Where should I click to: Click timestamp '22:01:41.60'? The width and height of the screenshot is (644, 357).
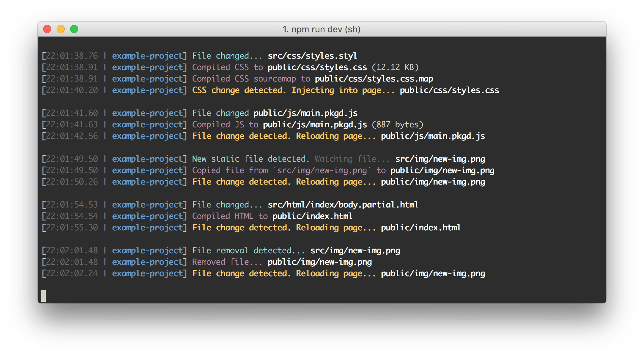(72, 113)
